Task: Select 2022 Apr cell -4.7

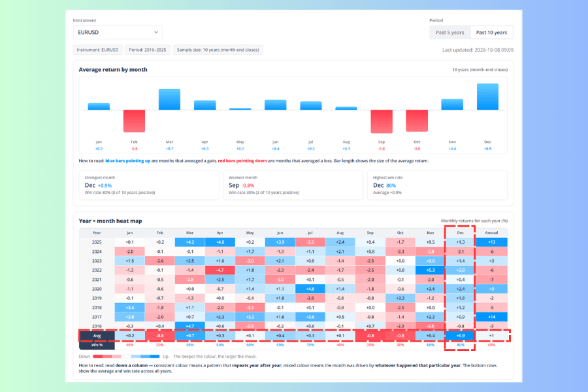Action: click(220, 270)
